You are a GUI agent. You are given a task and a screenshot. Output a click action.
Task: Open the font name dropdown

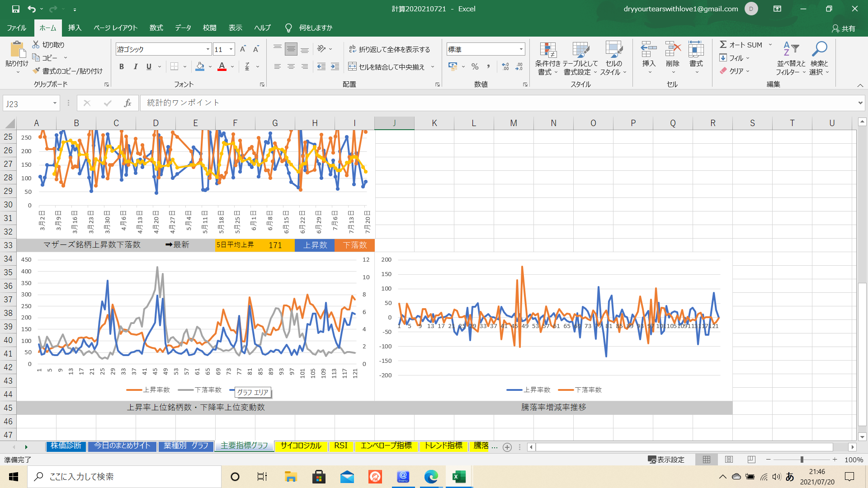point(208,49)
